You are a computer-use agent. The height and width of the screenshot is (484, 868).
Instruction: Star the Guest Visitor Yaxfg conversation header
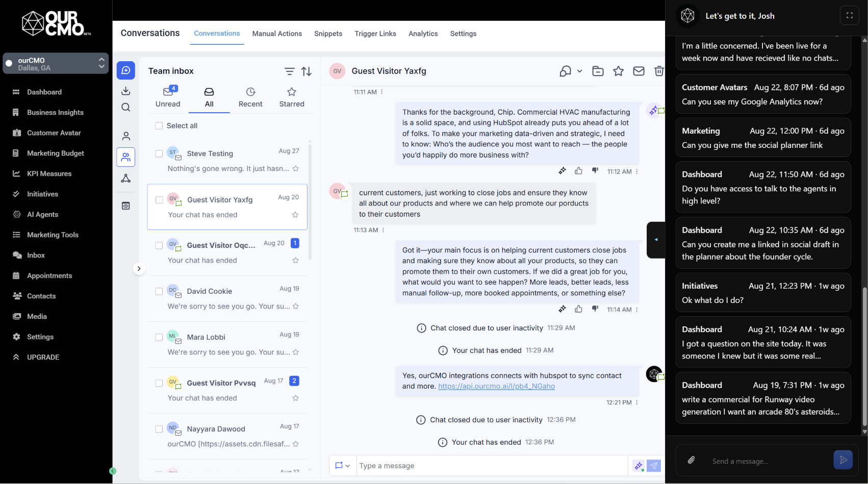pos(618,71)
